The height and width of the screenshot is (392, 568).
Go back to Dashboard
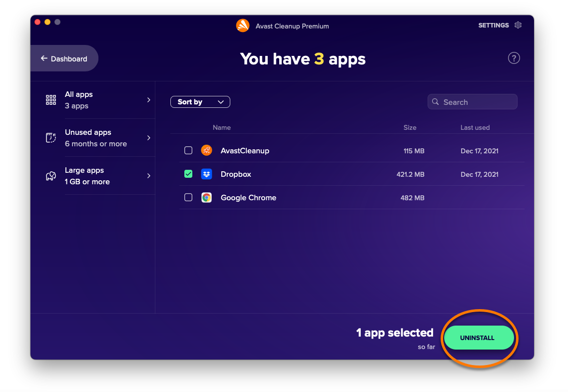click(64, 58)
